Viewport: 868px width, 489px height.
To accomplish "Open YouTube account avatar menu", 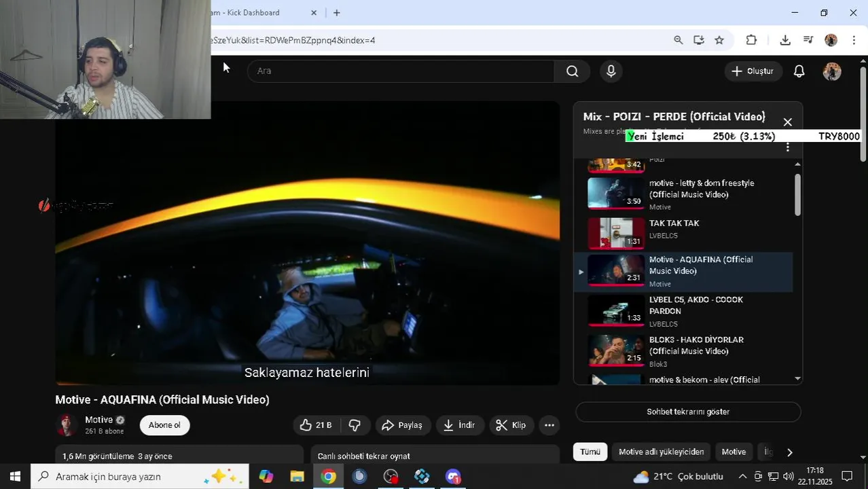I will pyautogui.click(x=832, y=71).
